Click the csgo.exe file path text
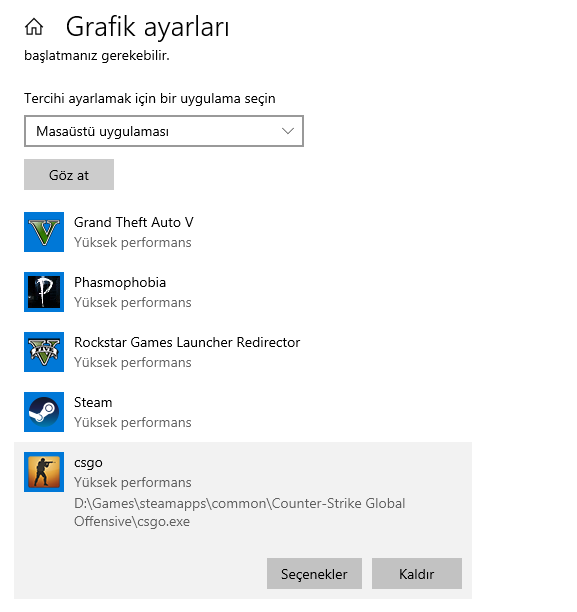This screenshot has height=612, width=577. click(x=239, y=512)
